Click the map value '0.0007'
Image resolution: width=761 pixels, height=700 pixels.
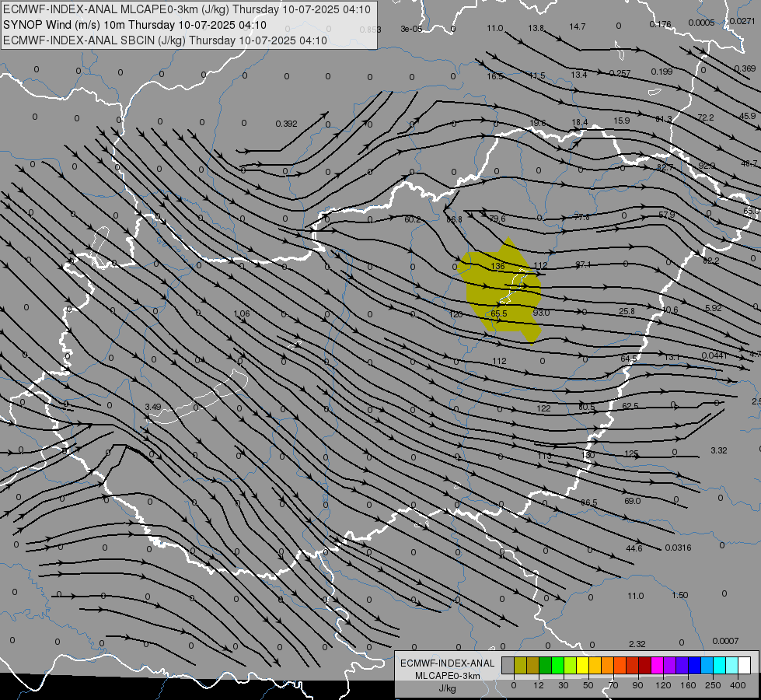725,641
